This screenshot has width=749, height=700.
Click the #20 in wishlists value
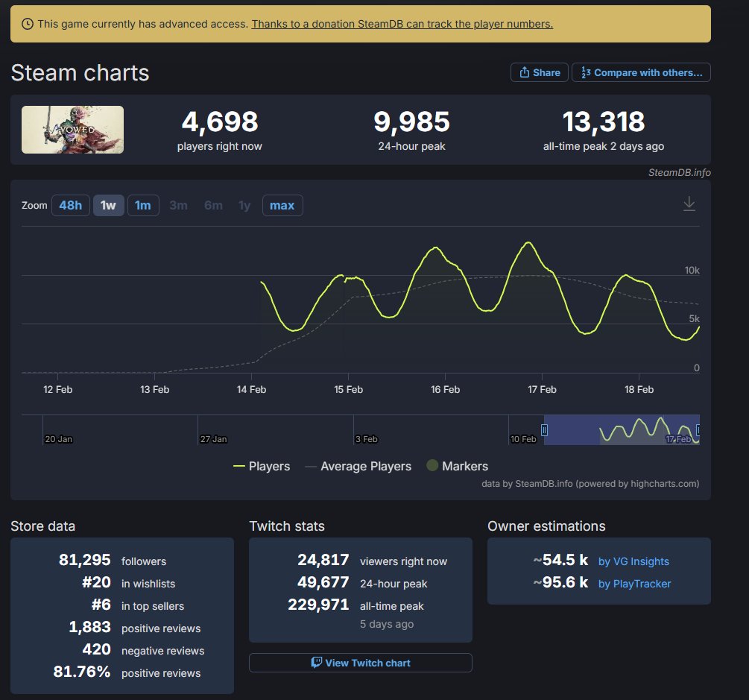pyautogui.click(x=96, y=582)
